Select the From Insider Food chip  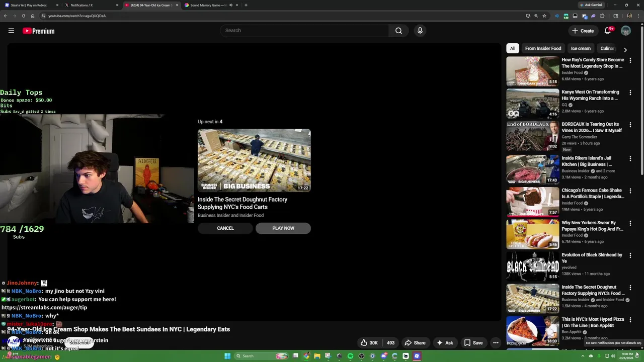[x=543, y=48]
